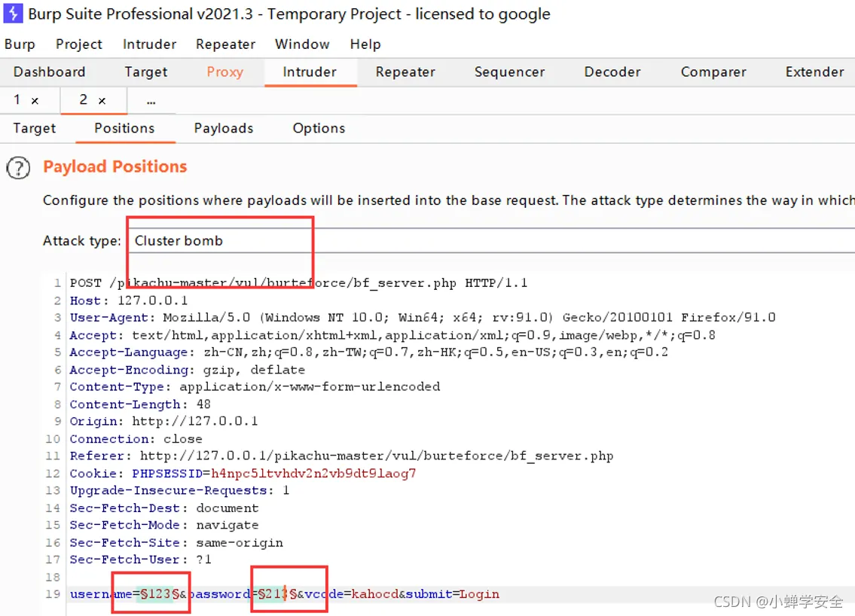The image size is (855, 616).
Task: Click the '...' new attack tab
Action: pos(151,101)
